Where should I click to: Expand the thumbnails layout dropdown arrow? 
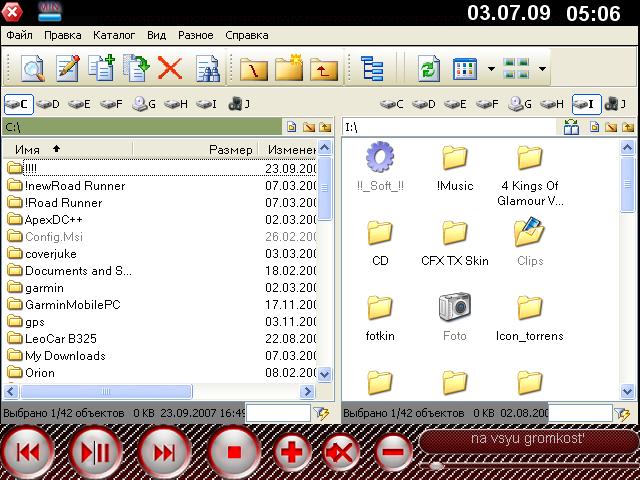[x=542, y=69]
